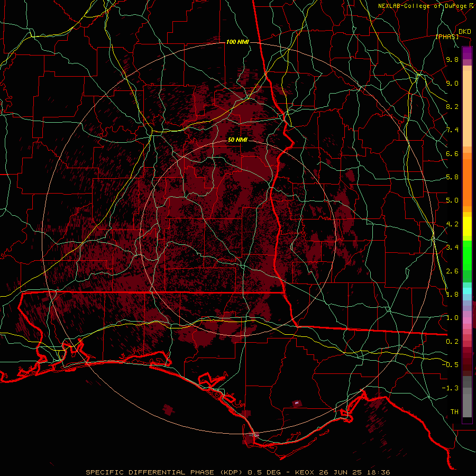Click the [PHAS] units label
This screenshot has height=476, width=476.
tap(447, 37)
